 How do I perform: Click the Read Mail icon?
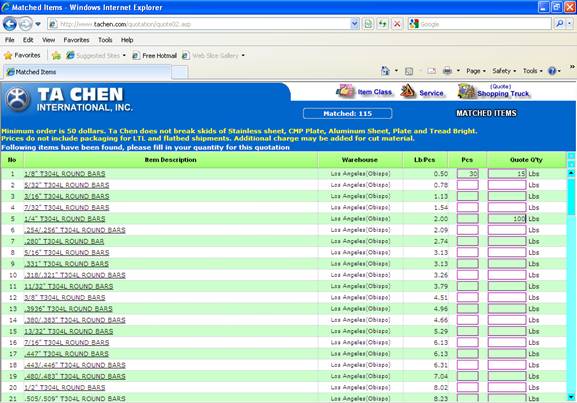431,71
